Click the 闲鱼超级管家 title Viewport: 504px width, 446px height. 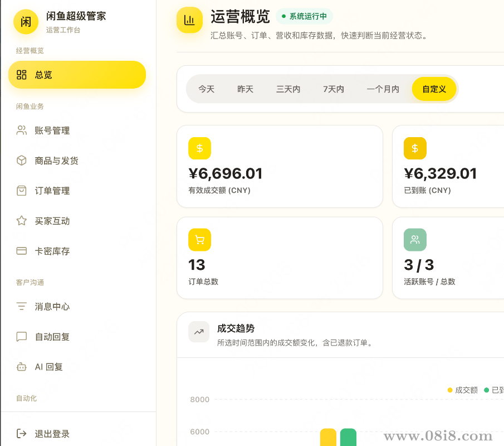tap(76, 16)
